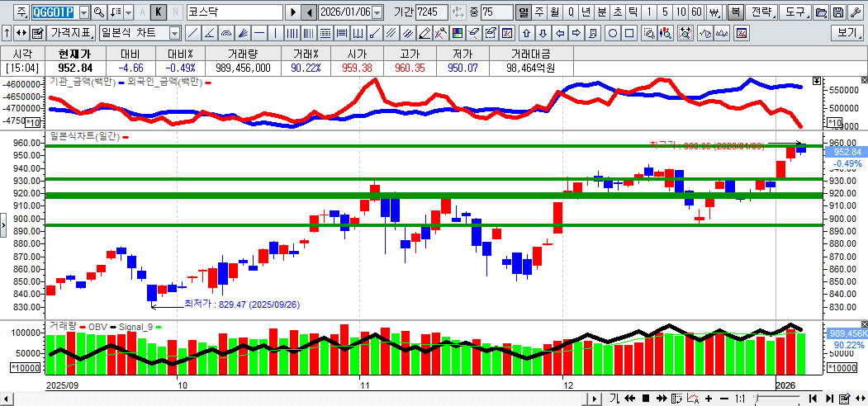The height and width of the screenshot is (406, 868).
Task: Click the 가격지표 price indicator button
Action: pyautogui.click(x=71, y=33)
